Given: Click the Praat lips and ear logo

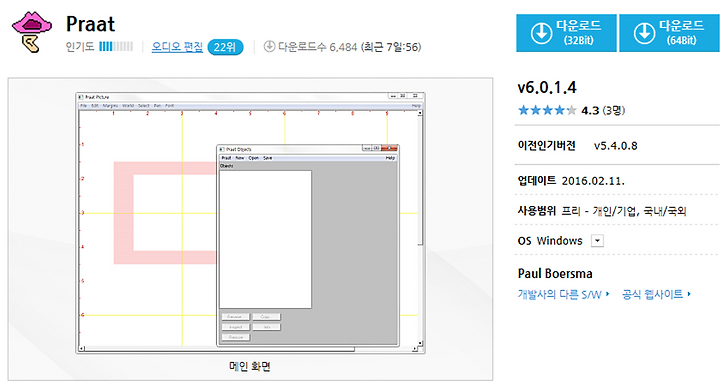Looking at the screenshot, I should 32,32.
